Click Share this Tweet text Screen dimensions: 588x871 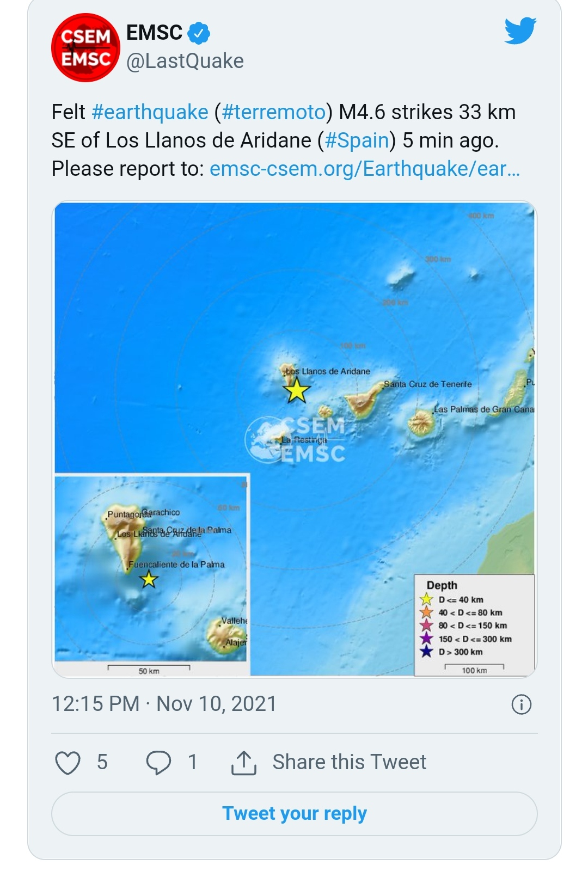click(x=349, y=762)
